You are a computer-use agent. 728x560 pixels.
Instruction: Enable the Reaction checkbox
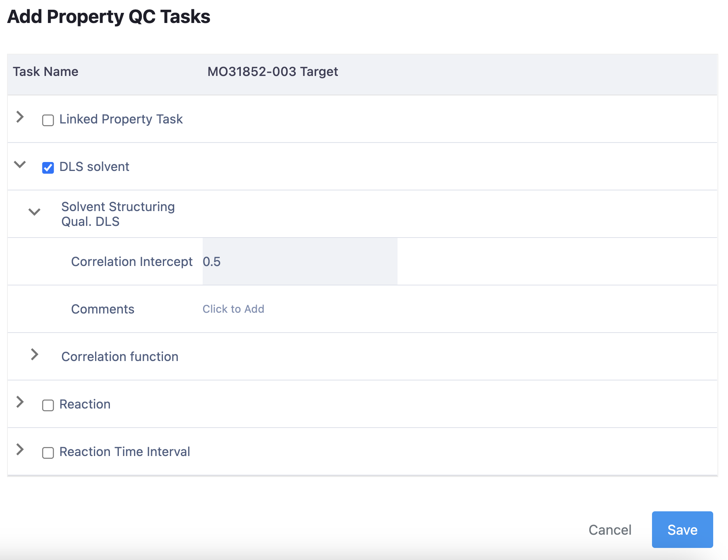(x=48, y=405)
